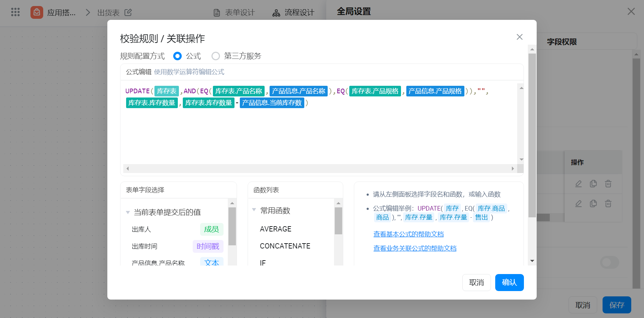Close the 校验规则 / 关联操作 dialog
Viewport: 644px width, 318px height.
click(520, 37)
